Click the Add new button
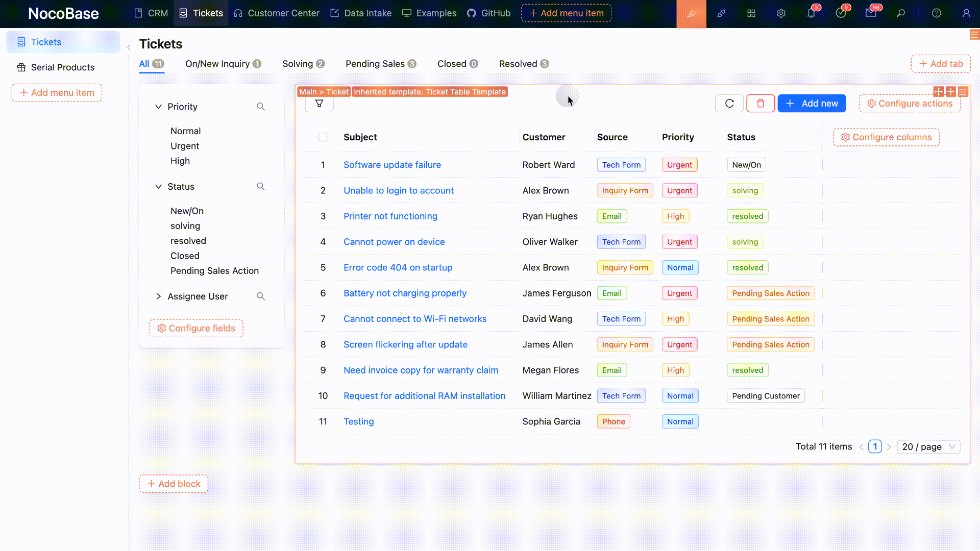This screenshot has height=551, width=980. tap(812, 104)
